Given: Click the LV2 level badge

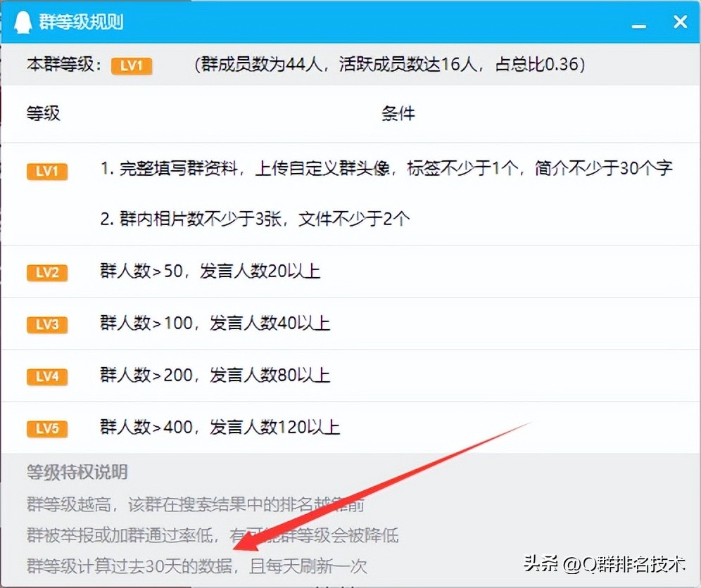Looking at the screenshot, I should 46,272.
